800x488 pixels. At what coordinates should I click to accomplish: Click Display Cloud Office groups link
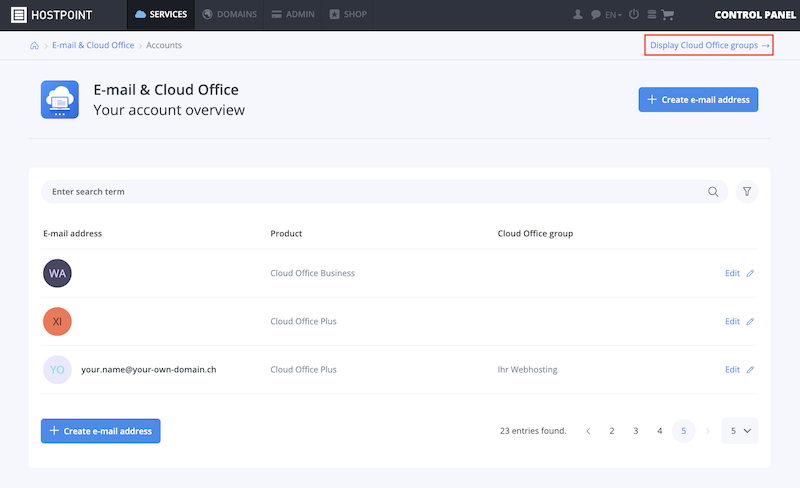point(709,45)
